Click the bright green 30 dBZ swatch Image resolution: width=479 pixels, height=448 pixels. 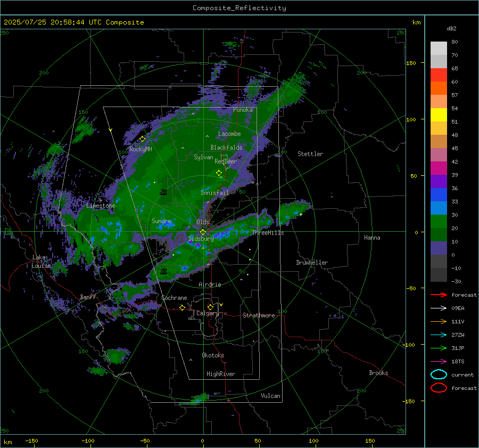coord(439,222)
